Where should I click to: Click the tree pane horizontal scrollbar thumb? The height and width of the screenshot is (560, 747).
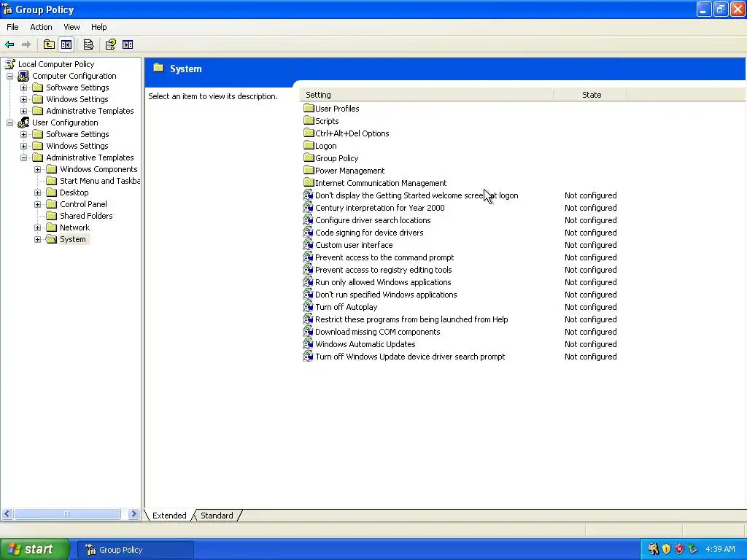[66, 513]
